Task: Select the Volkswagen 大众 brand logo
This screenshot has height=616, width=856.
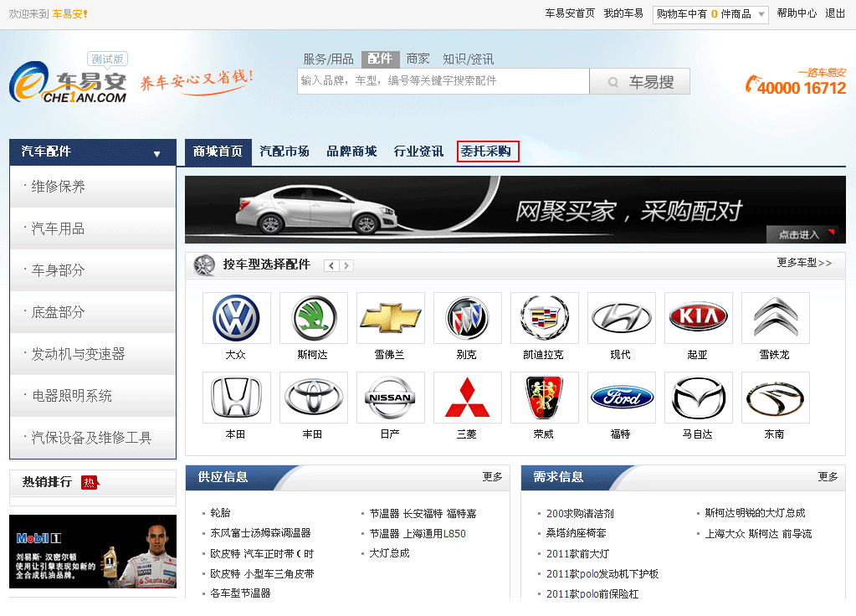Action: (236, 318)
